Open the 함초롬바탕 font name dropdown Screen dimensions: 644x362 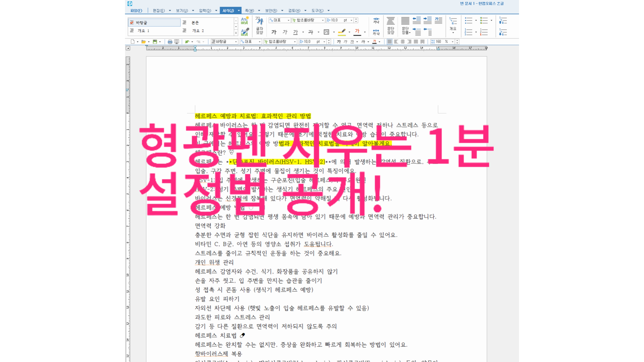(x=323, y=20)
